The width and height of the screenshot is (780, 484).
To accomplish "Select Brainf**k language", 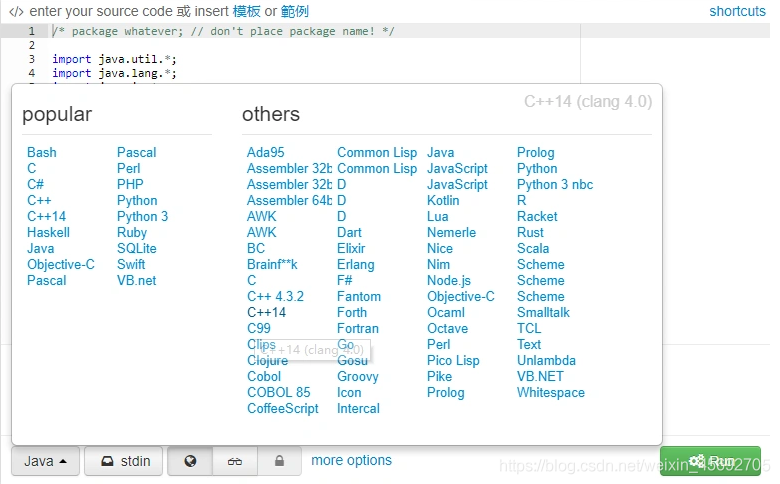I will coord(272,264).
